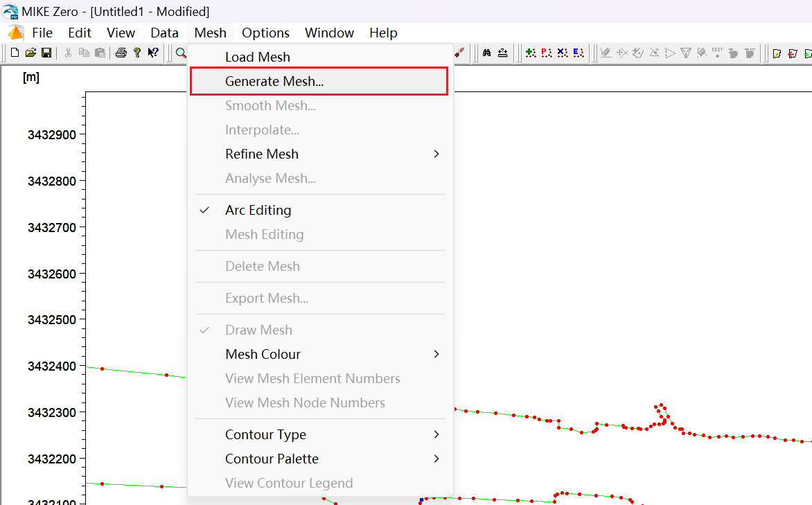Click the orange document icon beside File
812x505 pixels.
16,33
